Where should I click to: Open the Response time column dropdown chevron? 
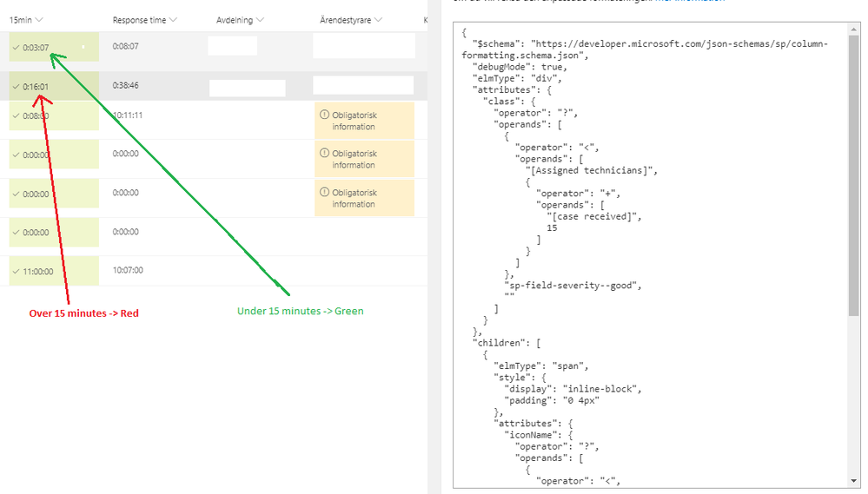coord(173,20)
